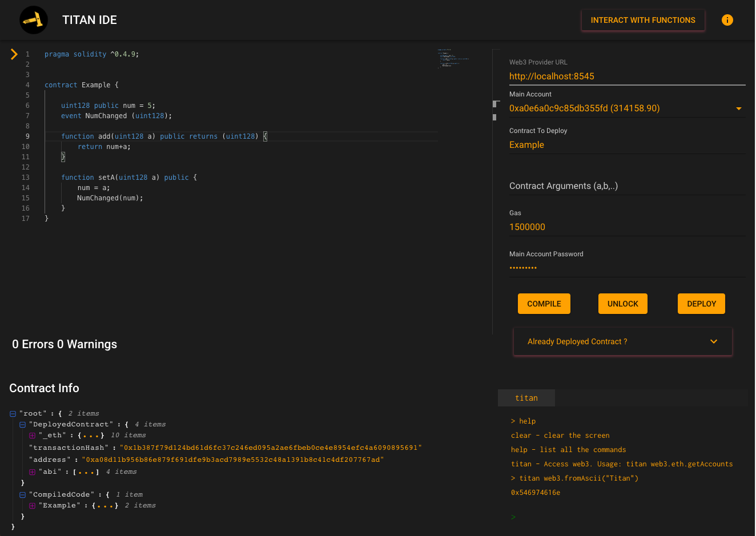Collapse the CompiledCode node
Image resolution: width=756 pixels, height=536 pixels.
pyautogui.click(x=23, y=495)
